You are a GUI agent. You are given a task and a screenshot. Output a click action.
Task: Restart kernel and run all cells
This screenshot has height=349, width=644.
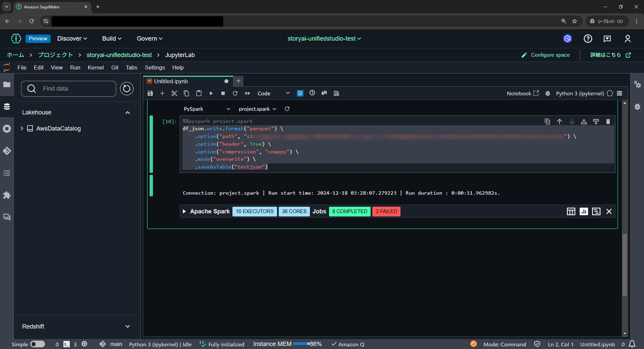[247, 93]
